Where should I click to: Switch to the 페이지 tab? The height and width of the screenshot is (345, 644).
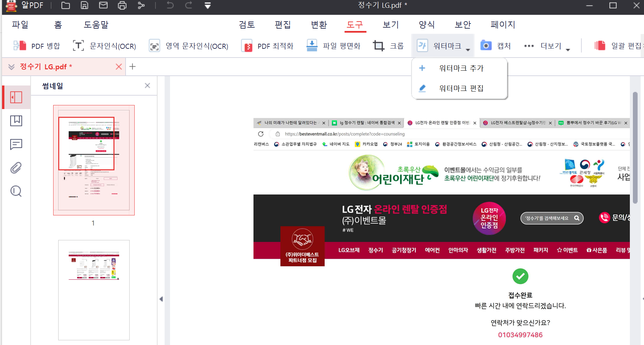503,25
